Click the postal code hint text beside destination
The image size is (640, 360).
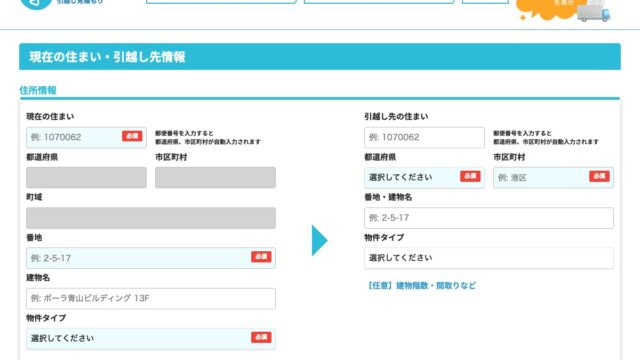click(546, 138)
